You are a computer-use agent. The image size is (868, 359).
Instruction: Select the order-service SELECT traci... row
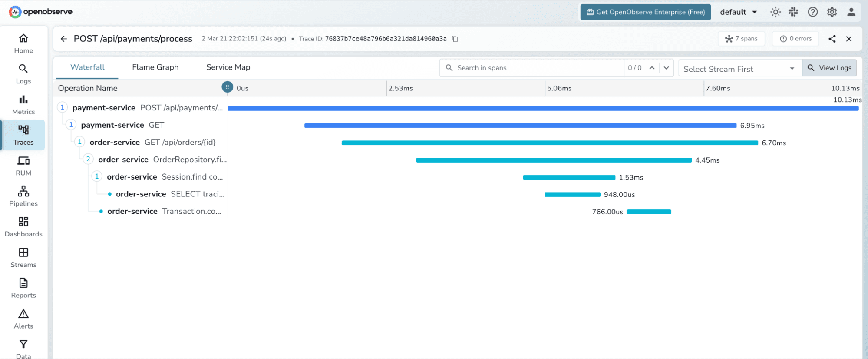coord(170,194)
